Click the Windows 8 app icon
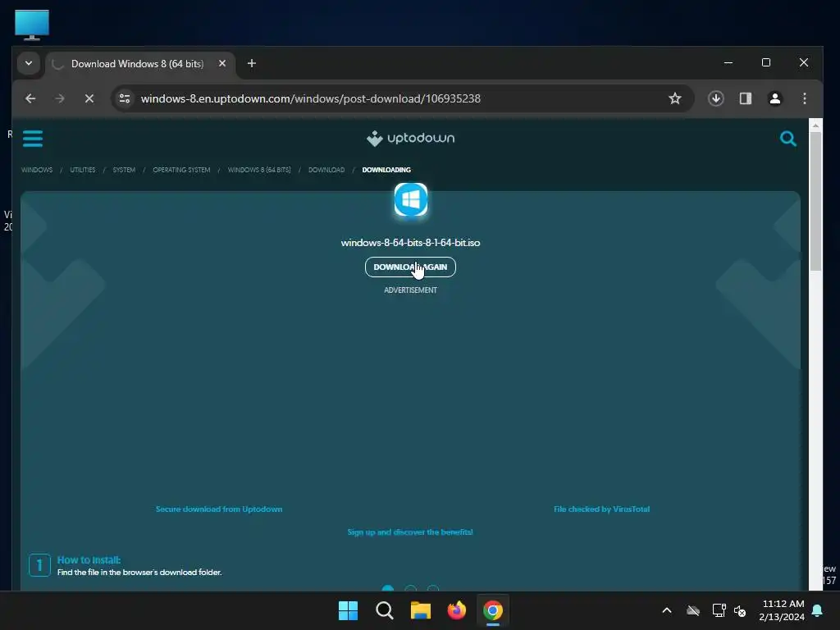The height and width of the screenshot is (630, 840). (x=411, y=199)
